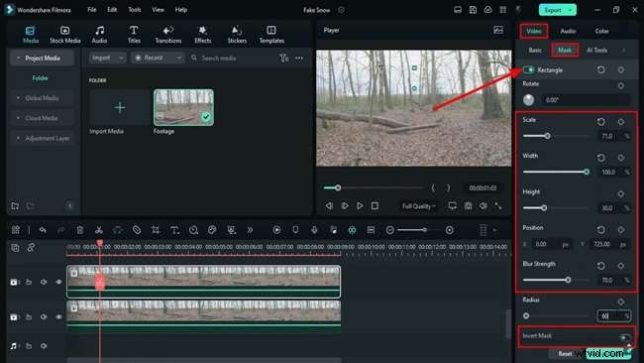Viewport: 644px width, 363px height.
Task: Open the Tools menu
Action: (135, 10)
